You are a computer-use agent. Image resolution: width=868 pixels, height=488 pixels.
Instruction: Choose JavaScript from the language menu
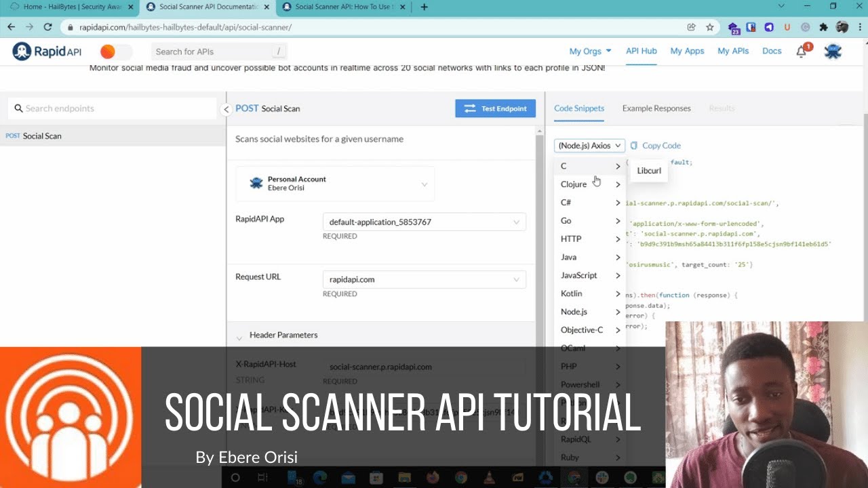point(589,276)
